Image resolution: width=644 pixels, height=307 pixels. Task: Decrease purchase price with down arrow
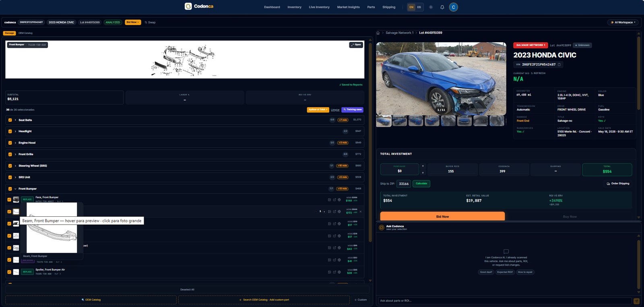tap(423, 173)
